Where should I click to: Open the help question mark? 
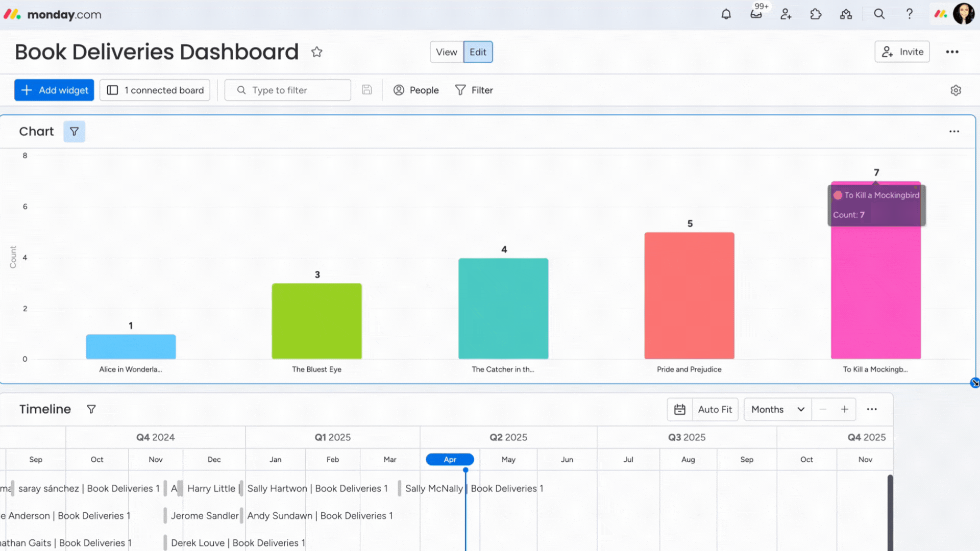point(909,14)
